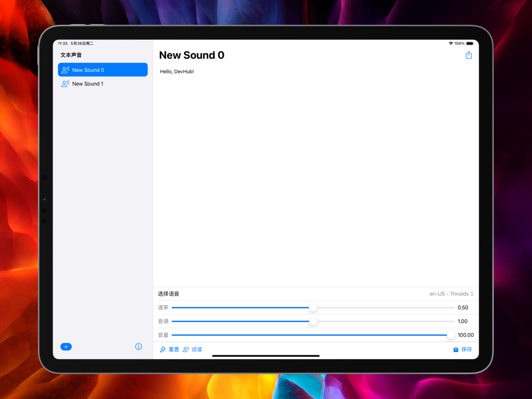Click the 音调 pitch slider thumb

pyautogui.click(x=313, y=321)
